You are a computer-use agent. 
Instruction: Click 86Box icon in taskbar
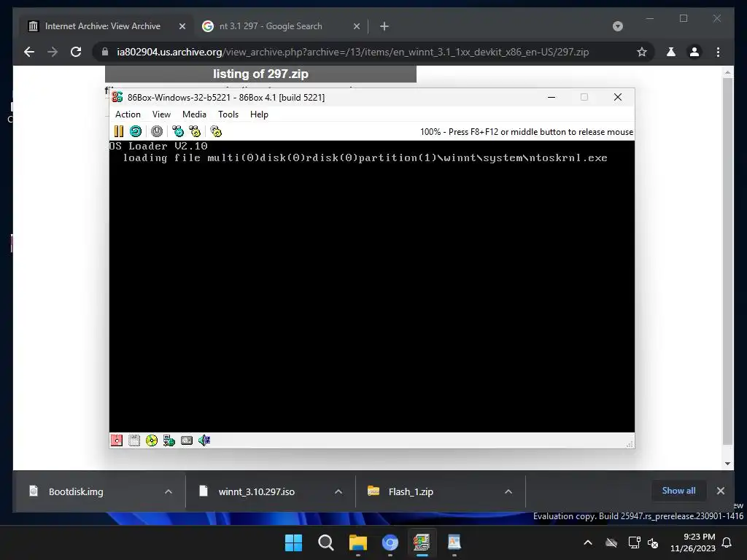pos(422,542)
